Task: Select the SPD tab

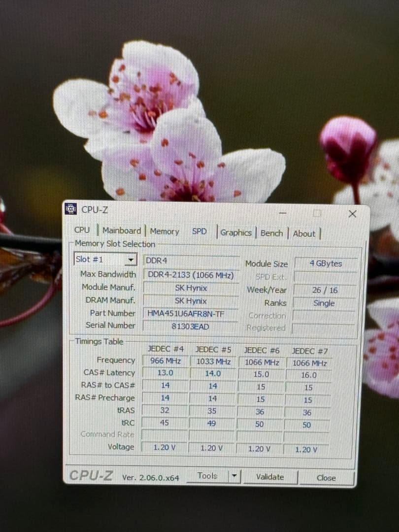Action: pyautogui.click(x=199, y=232)
